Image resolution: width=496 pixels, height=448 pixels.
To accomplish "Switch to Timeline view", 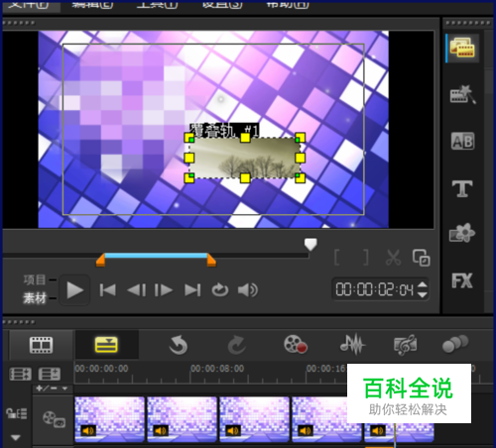I will tap(106, 345).
